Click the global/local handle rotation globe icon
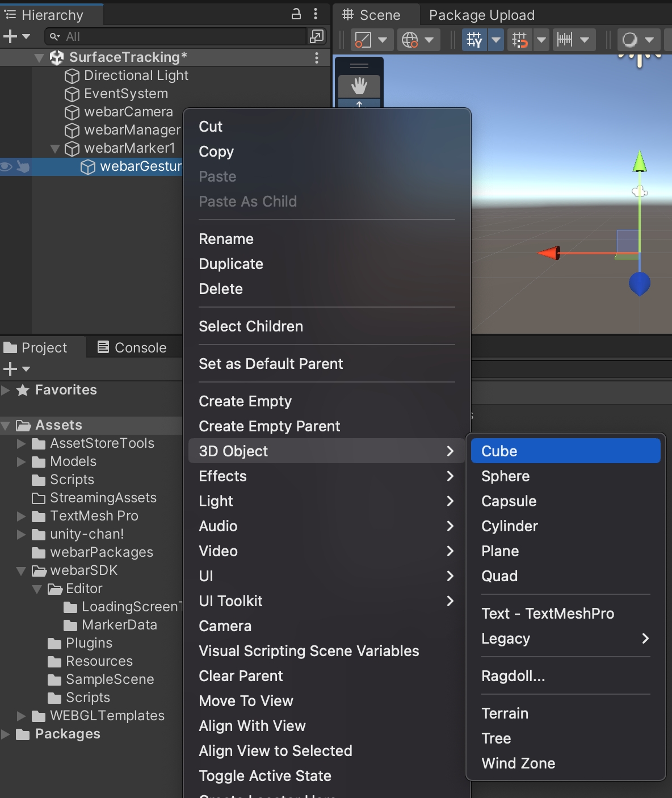 coord(410,40)
